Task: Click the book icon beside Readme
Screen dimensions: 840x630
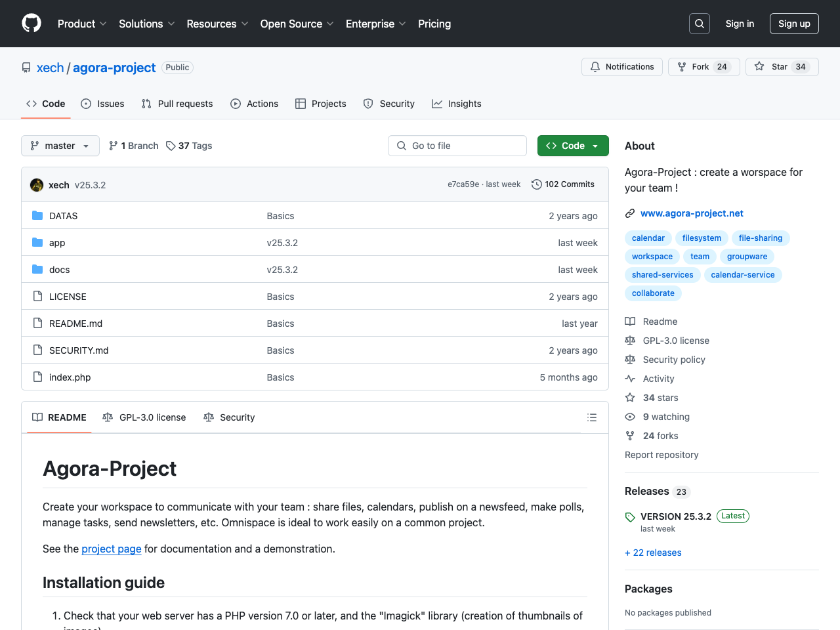Action: click(630, 322)
